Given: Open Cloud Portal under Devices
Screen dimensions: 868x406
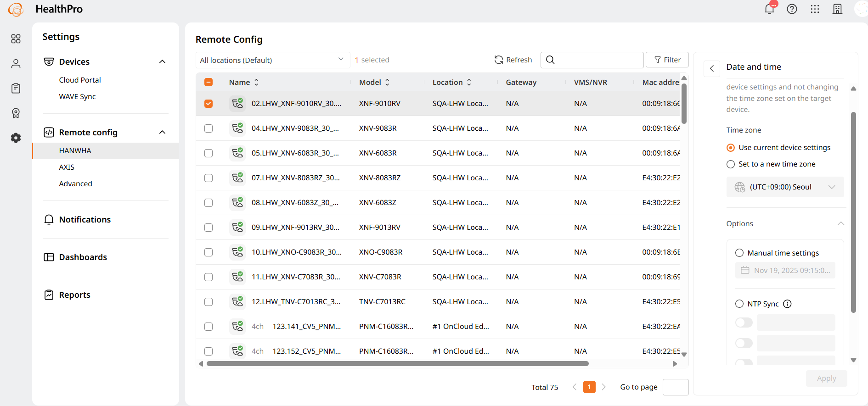Looking at the screenshot, I should (80, 80).
